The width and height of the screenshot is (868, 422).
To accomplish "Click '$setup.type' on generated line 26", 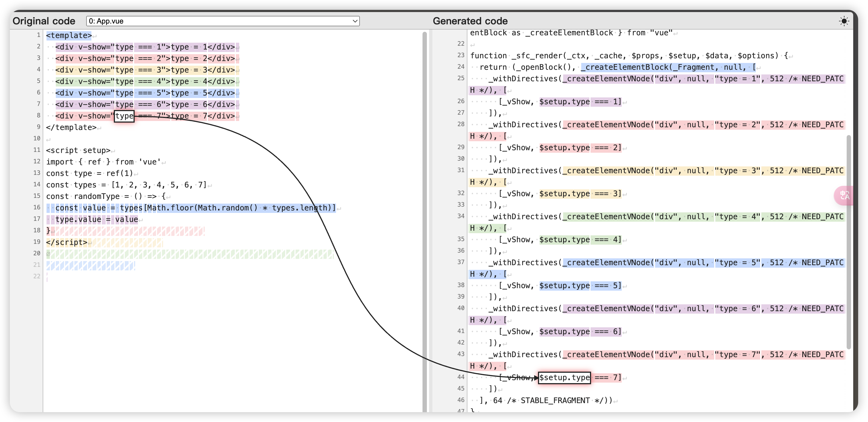I will (564, 102).
